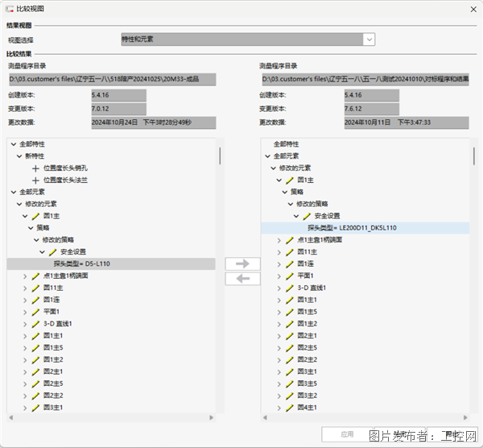Screen dimensions: 483x448
Task: Expand the 圆4主1 tree node
Action: [279, 408]
